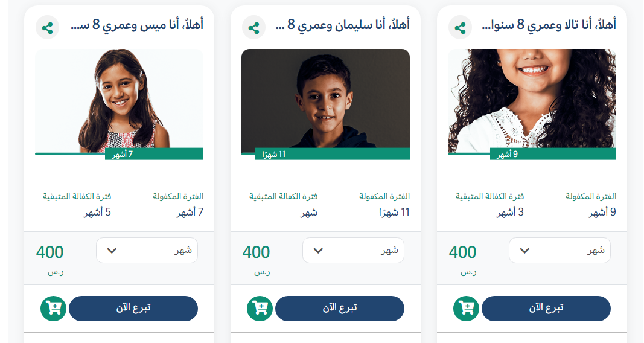The height and width of the screenshot is (343, 644).
Task: Click the title 'أهلاً، أنا ميس'
Action: pyautogui.click(x=137, y=25)
